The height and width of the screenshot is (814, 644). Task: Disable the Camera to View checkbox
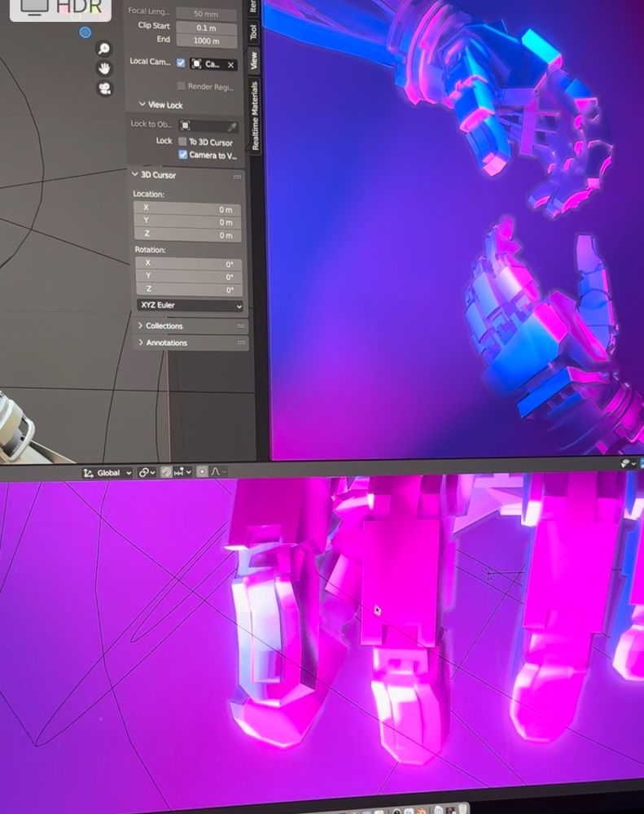(183, 154)
